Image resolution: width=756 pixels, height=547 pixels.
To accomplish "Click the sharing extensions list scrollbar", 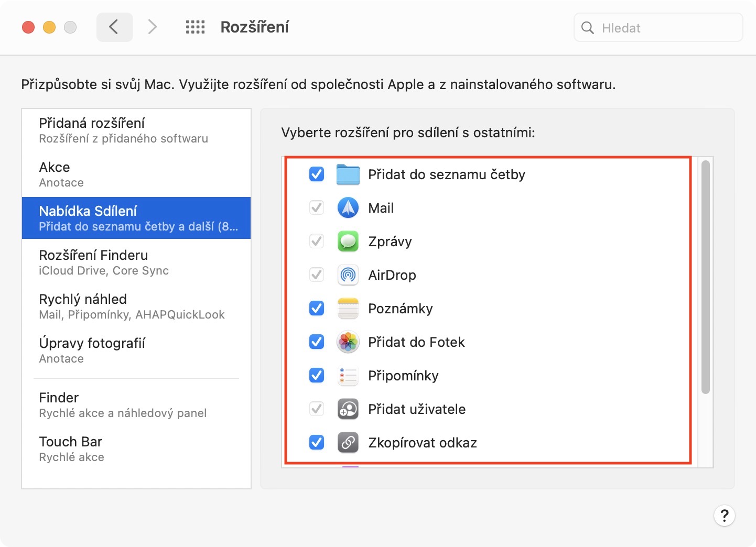I will (x=706, y=277).
